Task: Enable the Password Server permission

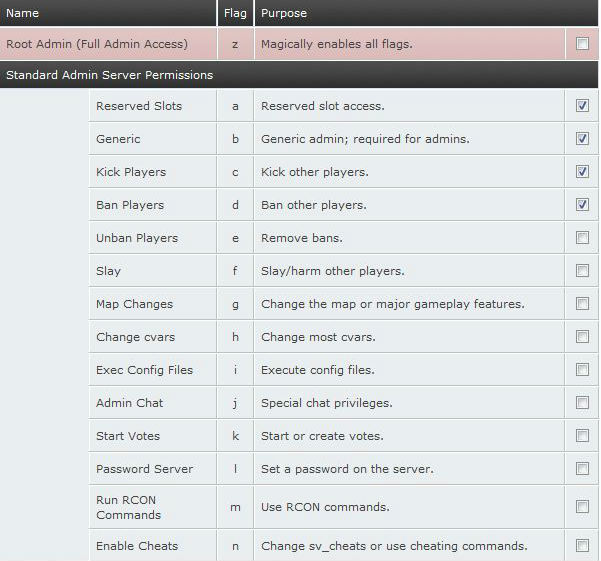Action: [x=582, y=469]
